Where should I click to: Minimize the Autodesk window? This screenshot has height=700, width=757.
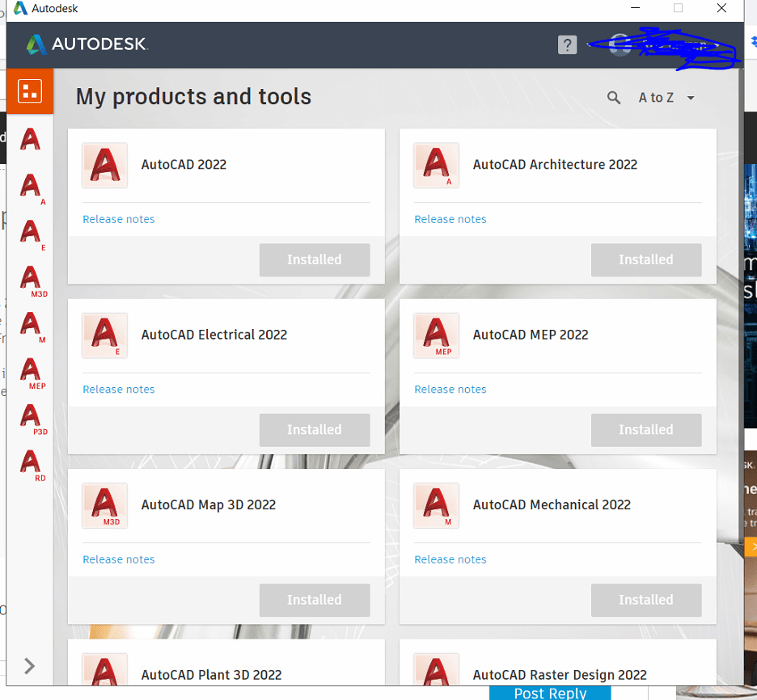tap(636, 8)
